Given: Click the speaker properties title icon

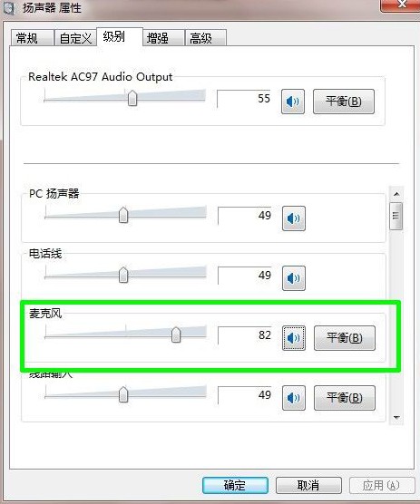Looking at the screenshot, I should pos(9,7).
